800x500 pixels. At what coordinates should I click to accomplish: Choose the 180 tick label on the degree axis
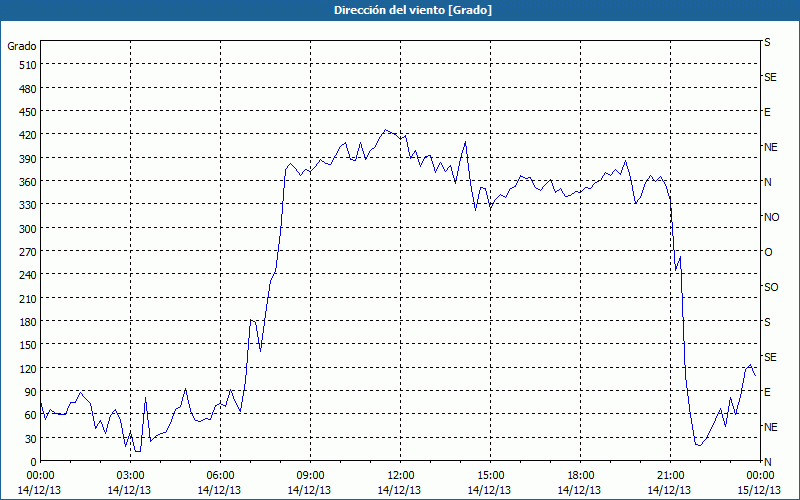28,322
